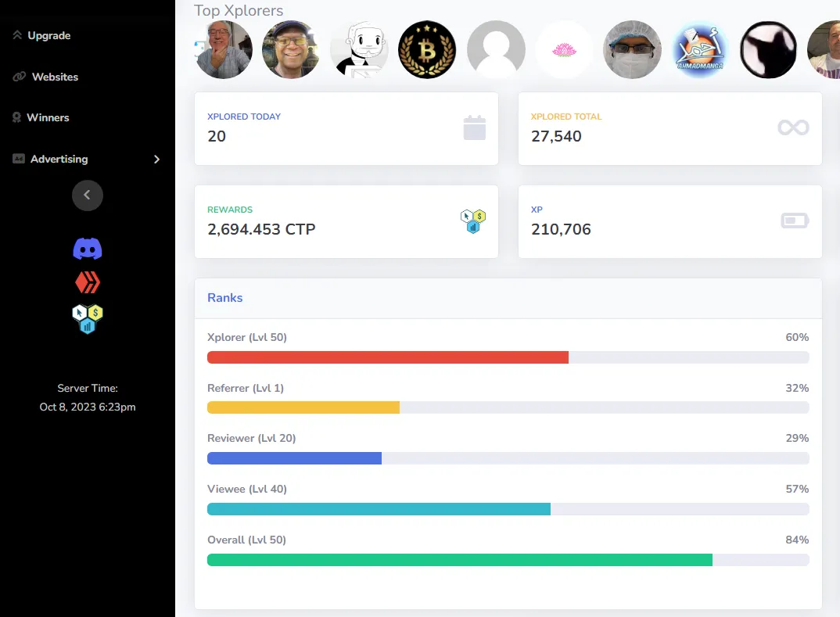Open the Discord icon link
The height and width of the screenshot is (617, 840).
pos(88,249)
